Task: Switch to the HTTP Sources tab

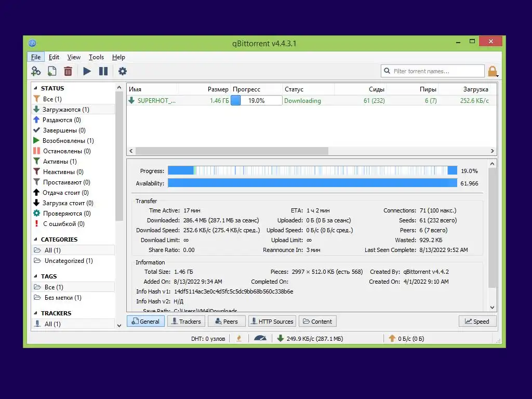Action: click(x=272, y=321)
